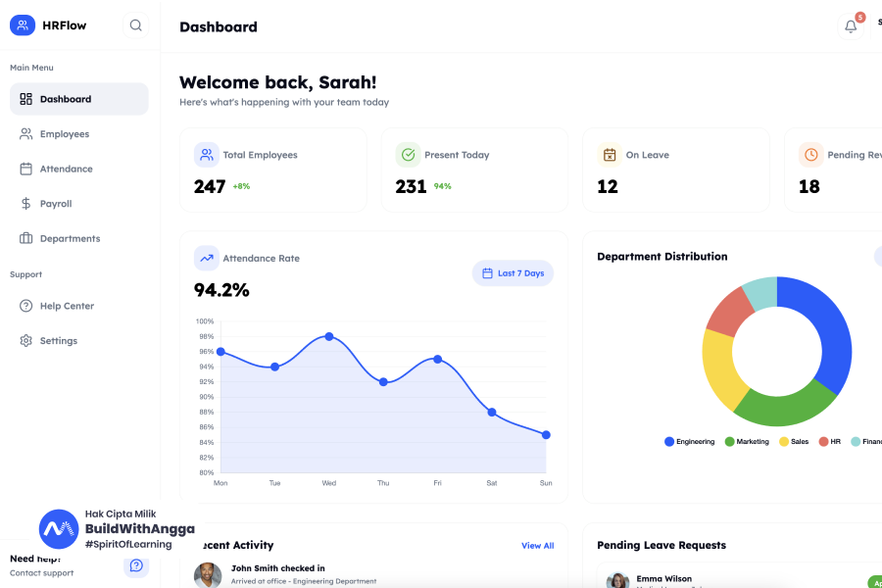This screenshot has width=882, height=588.
Task: Click the search magnifier icon
Action: point(135,25)
